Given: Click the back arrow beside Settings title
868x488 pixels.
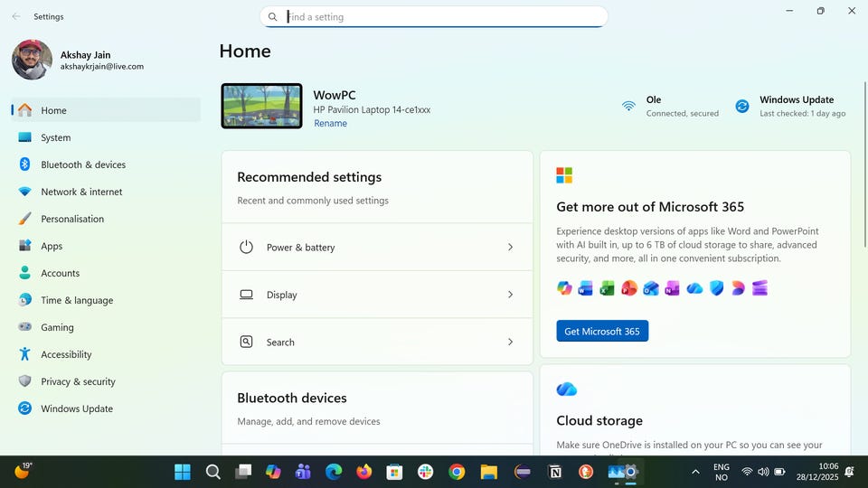Looking at the screenshot, I should [16, 16].
